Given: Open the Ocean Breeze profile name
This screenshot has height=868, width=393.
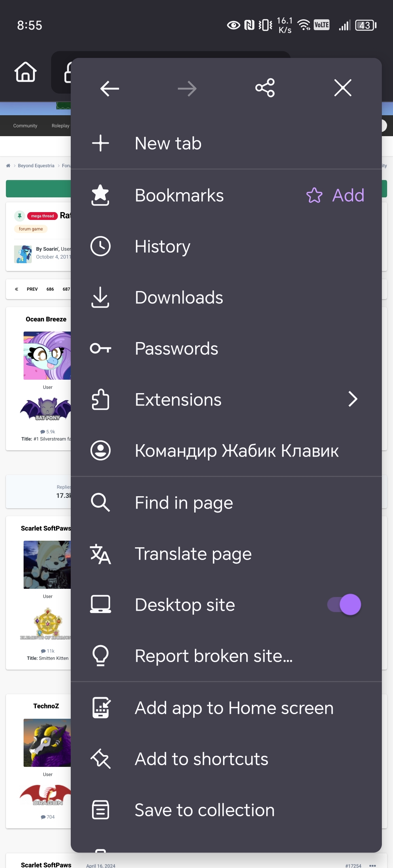Looking at the screenshot, I should tap(46, 319).
